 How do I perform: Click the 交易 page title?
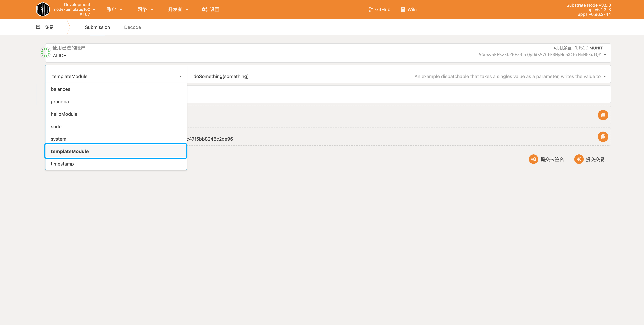point(49,27)
